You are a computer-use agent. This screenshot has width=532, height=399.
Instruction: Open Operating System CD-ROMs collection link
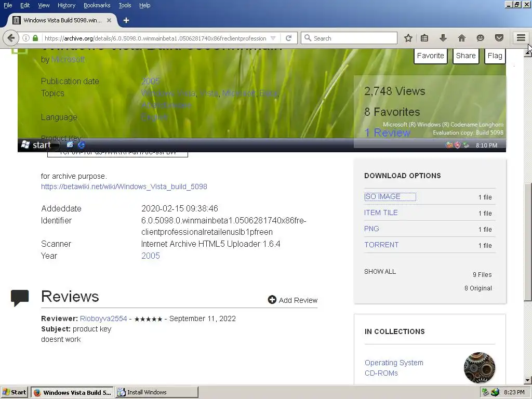pyautogui.click(x=394, y=368)
